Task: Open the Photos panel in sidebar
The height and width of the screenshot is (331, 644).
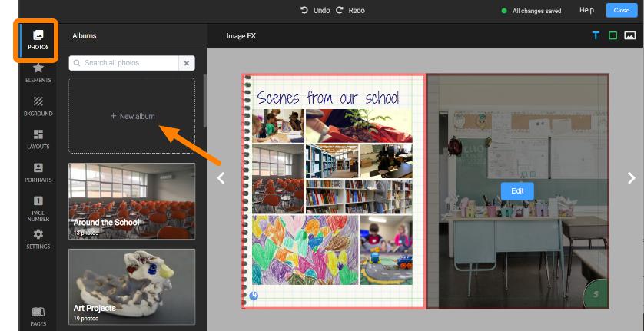Action: coord(38,39)
